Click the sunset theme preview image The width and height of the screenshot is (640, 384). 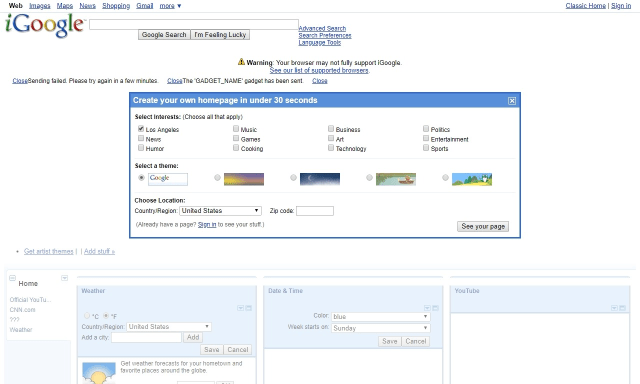pyautogui.click(x=244, y=179)
